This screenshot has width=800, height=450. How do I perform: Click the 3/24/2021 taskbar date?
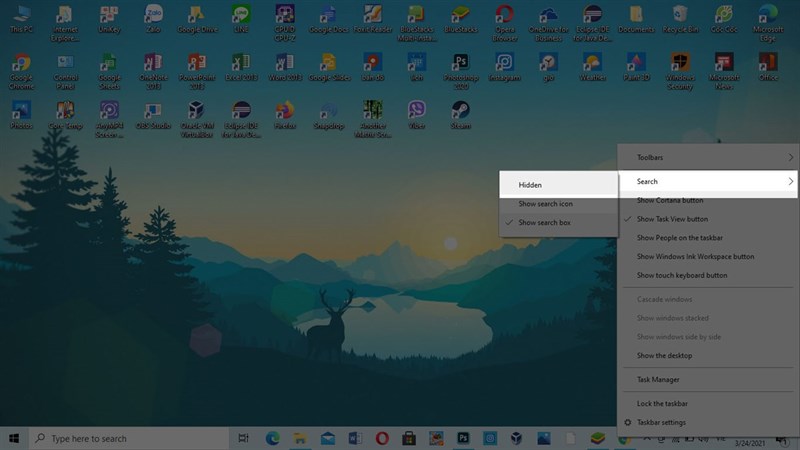point(749,443)
